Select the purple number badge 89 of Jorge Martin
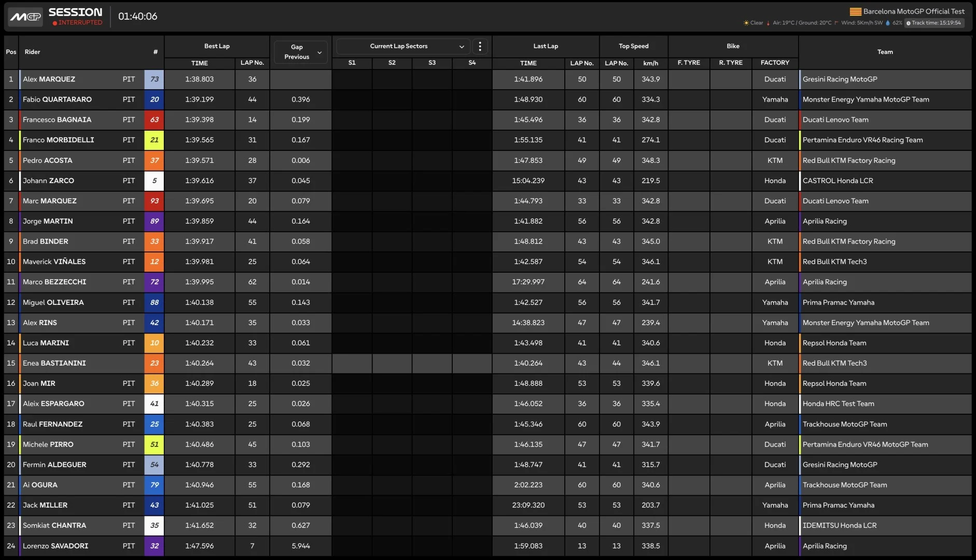976x560 pixels. click(154, 221)
